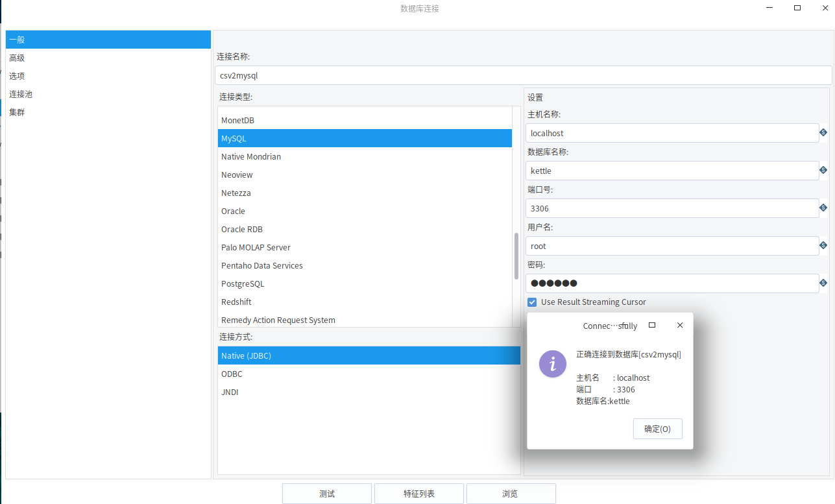The width and height of the screenshot is (835, 504).
Task: Click the info icon in the success dialog
Action: click(553, 364)
